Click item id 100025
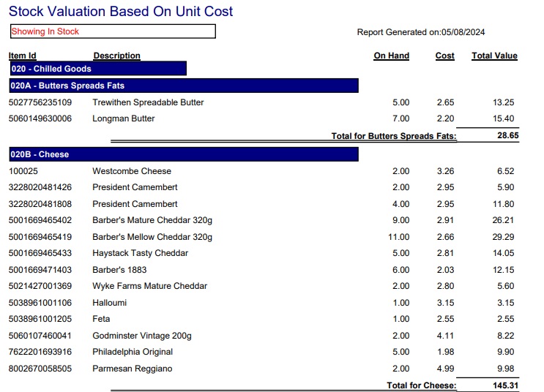Screen dimensions: 544x392 (23, 171)
